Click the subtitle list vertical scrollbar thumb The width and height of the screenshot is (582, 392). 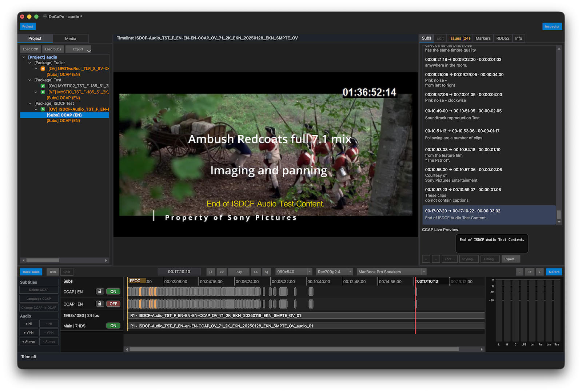tap(559, 214)
